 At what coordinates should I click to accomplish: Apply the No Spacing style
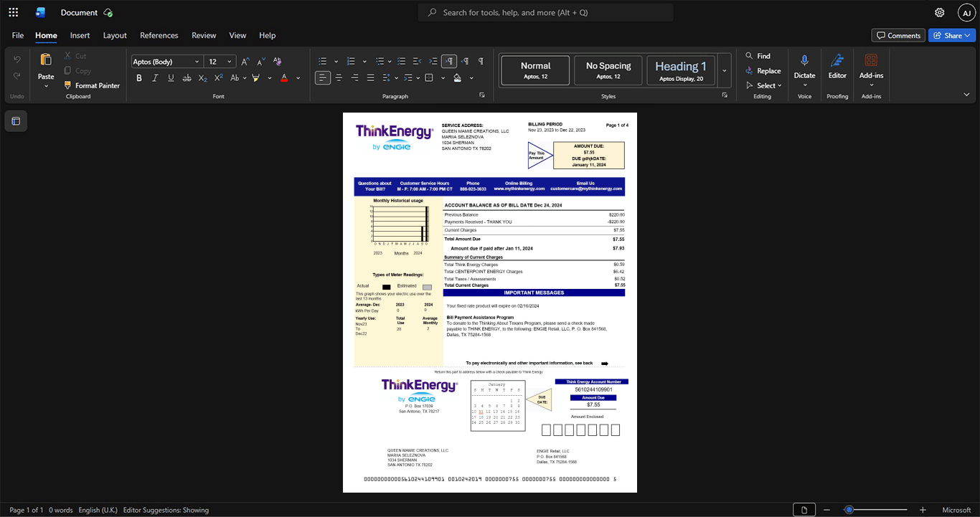click(608, 70)
